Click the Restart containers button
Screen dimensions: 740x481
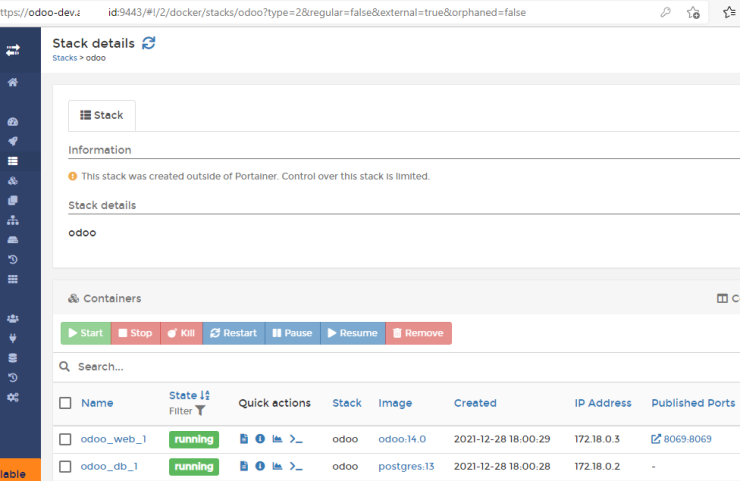point(234,333)
